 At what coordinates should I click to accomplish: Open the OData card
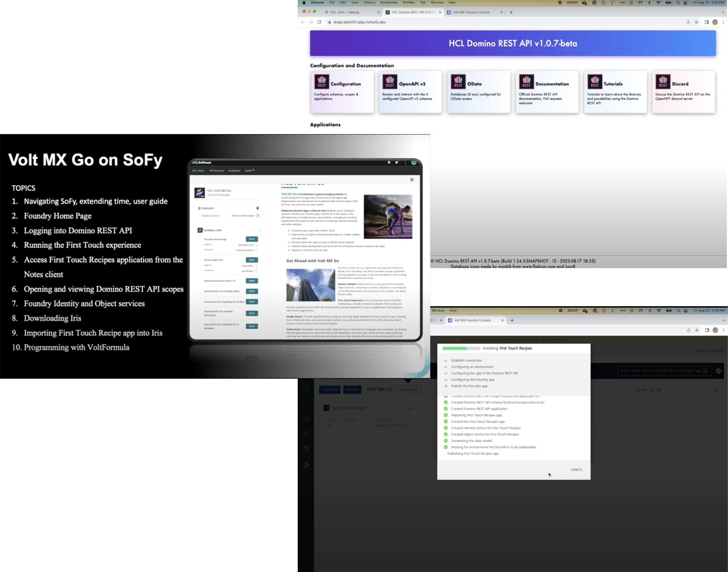point(479,92)
